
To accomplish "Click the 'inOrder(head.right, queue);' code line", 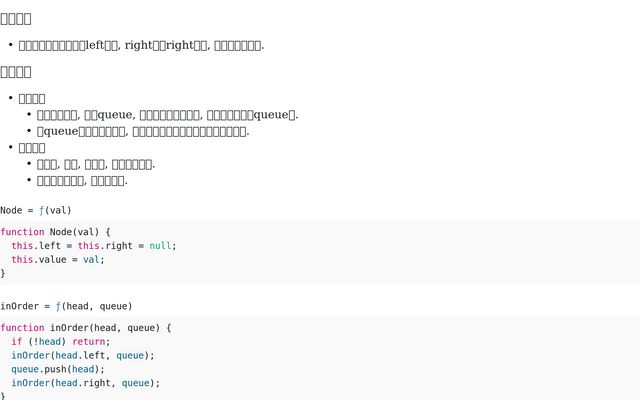I will [x=86, y=383].
